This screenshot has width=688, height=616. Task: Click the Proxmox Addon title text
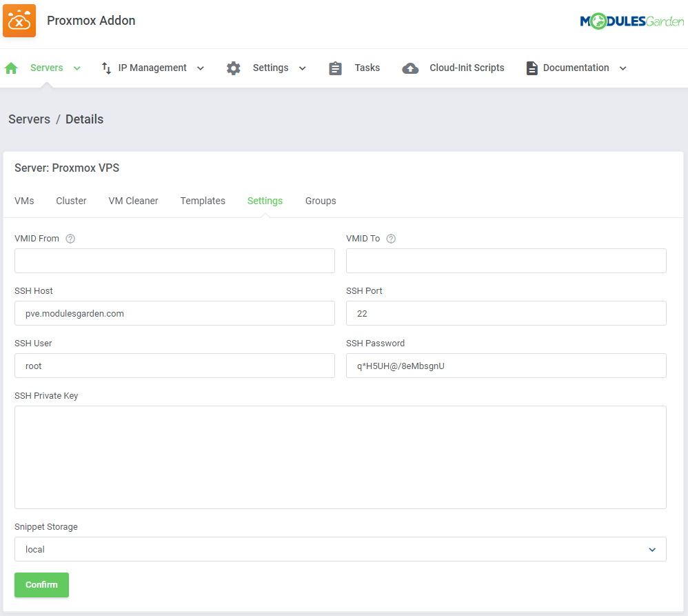click(x=91, y=21)
